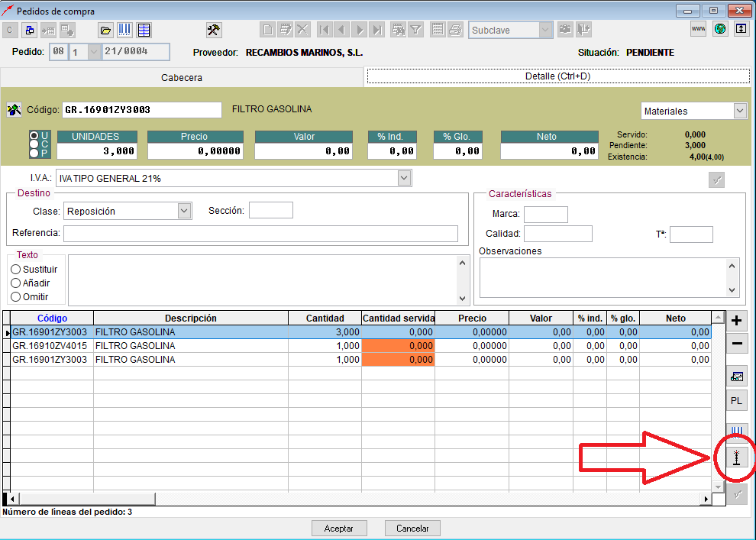This screenshot has width=756, height=540.
Task: Go to the last record
Action: (377, 31)
